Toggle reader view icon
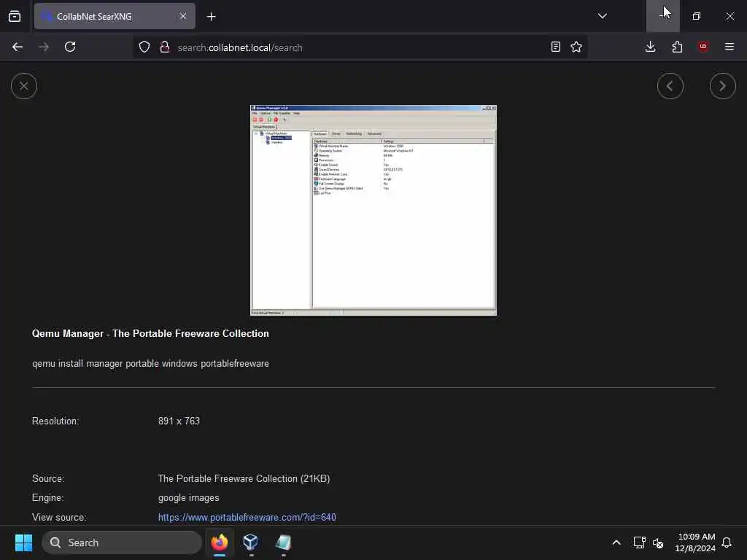 coord(555,47)
